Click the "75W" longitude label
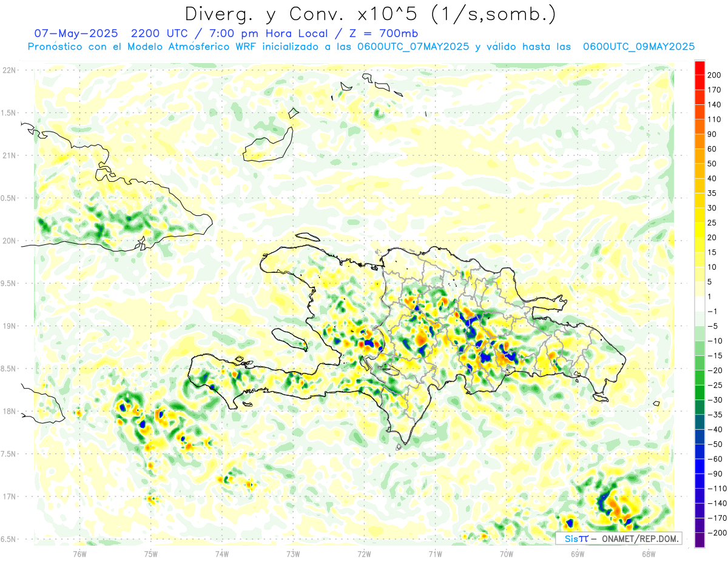This screenshot has width=728, height=562. click(151, 554)
